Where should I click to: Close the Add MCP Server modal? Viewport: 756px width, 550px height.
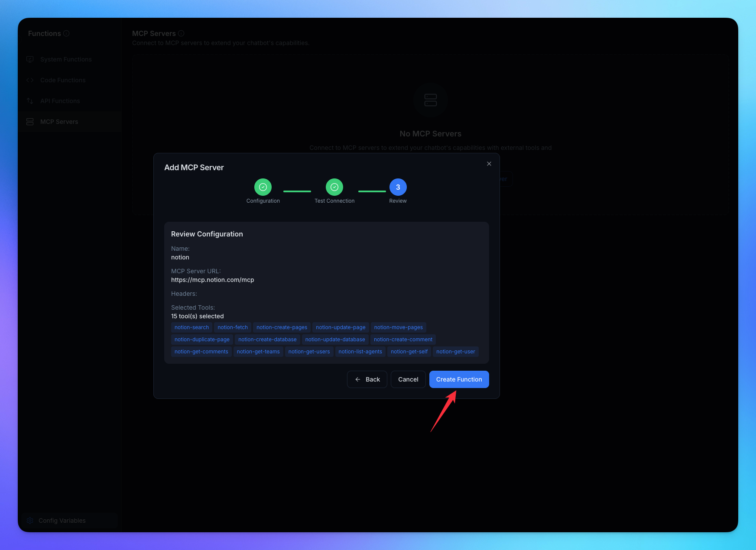489,164
